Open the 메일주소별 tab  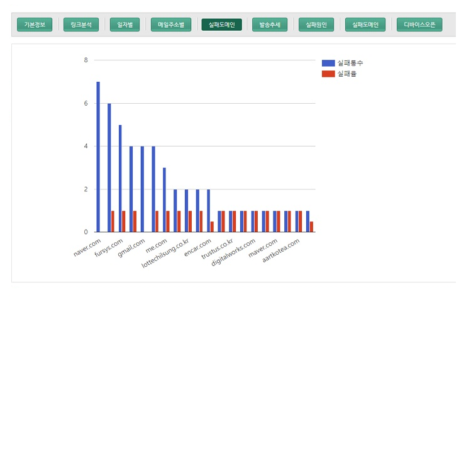(171, 25)
